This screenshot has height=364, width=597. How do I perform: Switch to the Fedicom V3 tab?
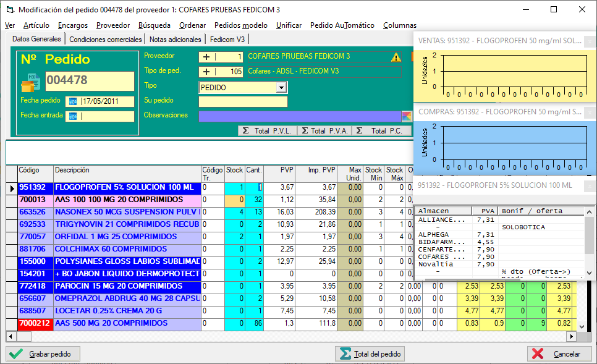227,39
